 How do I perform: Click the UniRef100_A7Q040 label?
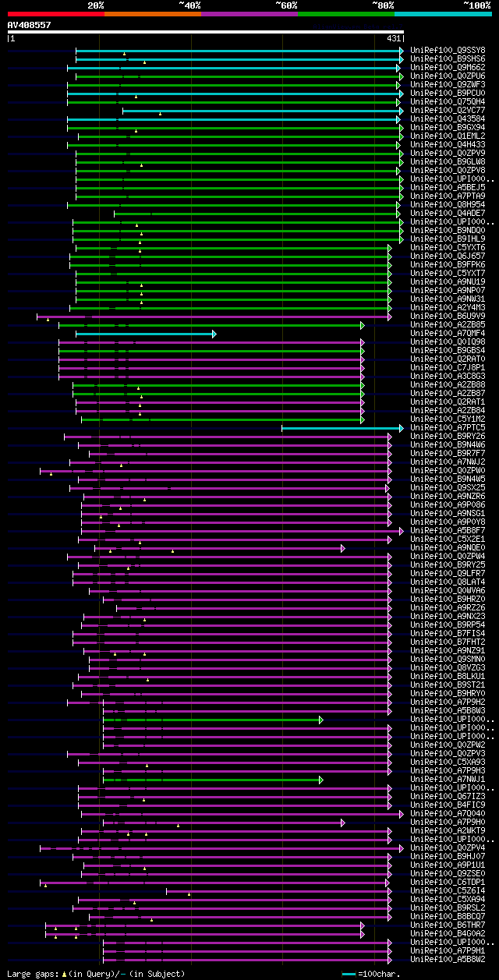448,813
